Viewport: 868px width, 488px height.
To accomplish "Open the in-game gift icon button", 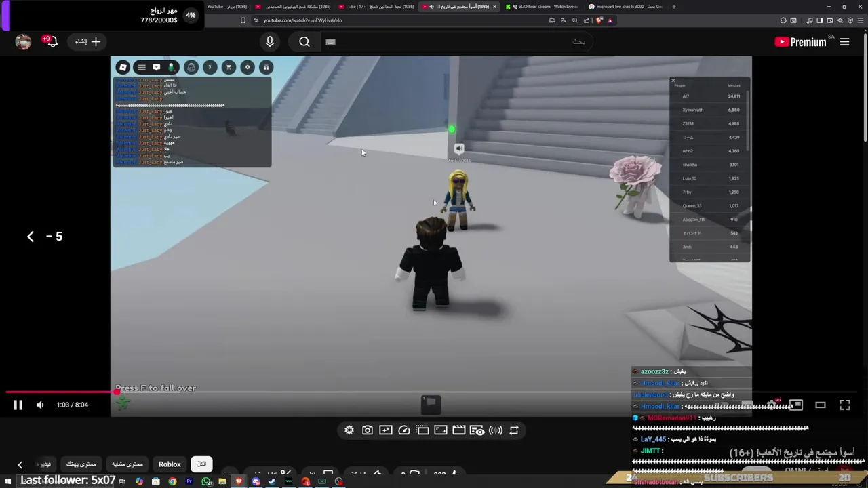I will tap(267, 67).
